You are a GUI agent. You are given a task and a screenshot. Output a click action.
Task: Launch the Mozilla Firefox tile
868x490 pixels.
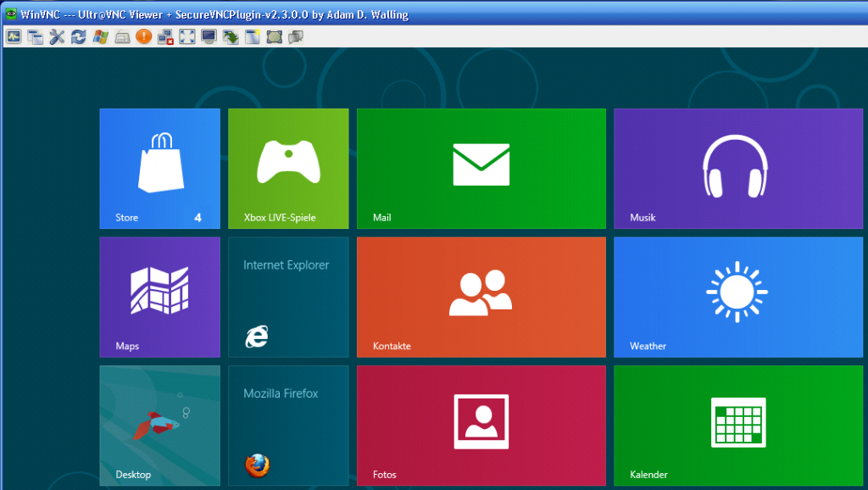click(288, 426)
